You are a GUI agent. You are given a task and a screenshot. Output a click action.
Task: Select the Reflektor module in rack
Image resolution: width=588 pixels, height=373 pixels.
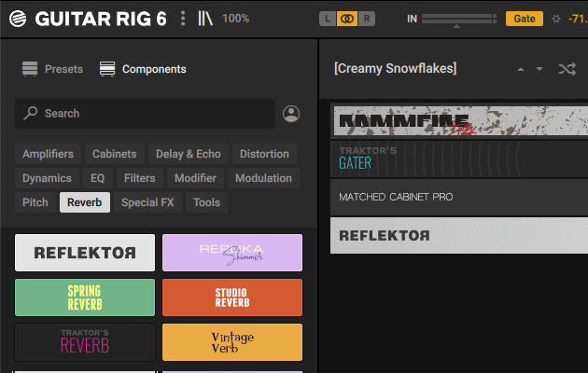(x=459, y=236)
